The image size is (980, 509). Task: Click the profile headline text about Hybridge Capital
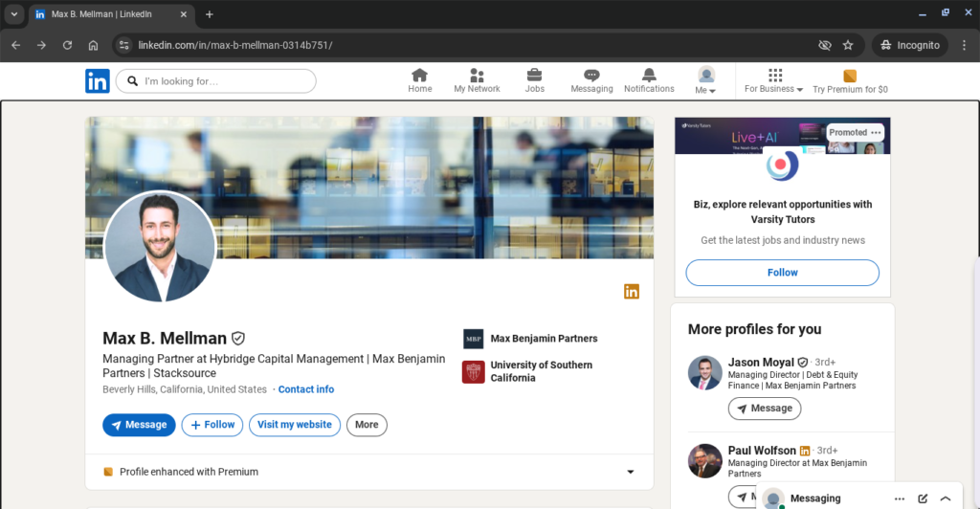tap(274, 366)
